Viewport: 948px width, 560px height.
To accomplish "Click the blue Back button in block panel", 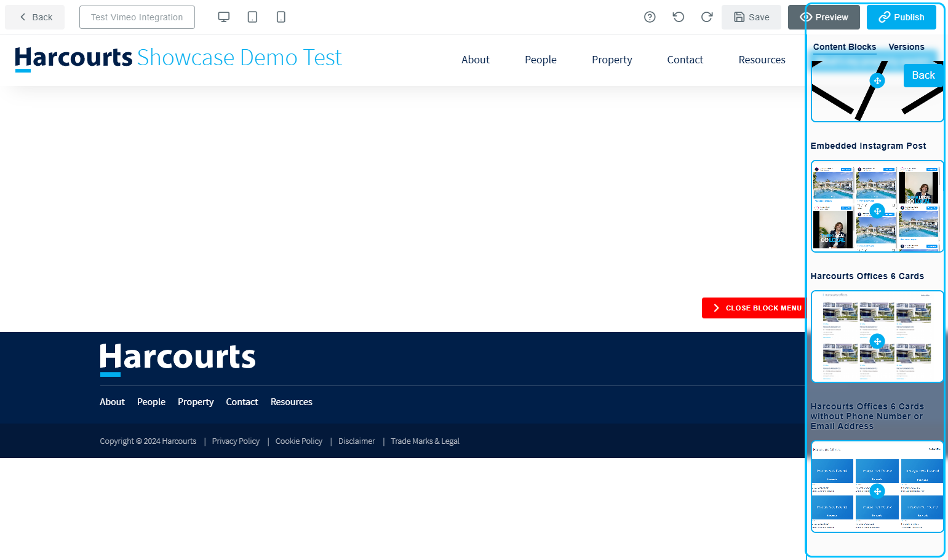I will [x=923, y=75].
